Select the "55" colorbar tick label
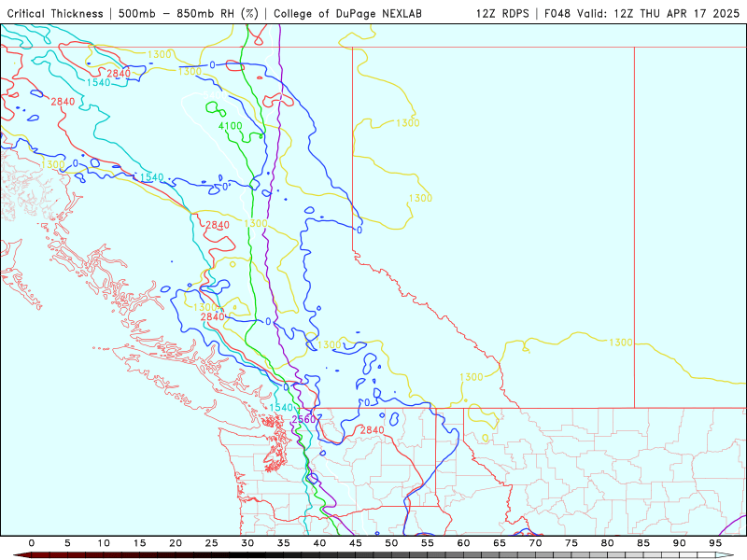This screenshot has width=747, height=560. pyautogui.click(x=428, y=543)
